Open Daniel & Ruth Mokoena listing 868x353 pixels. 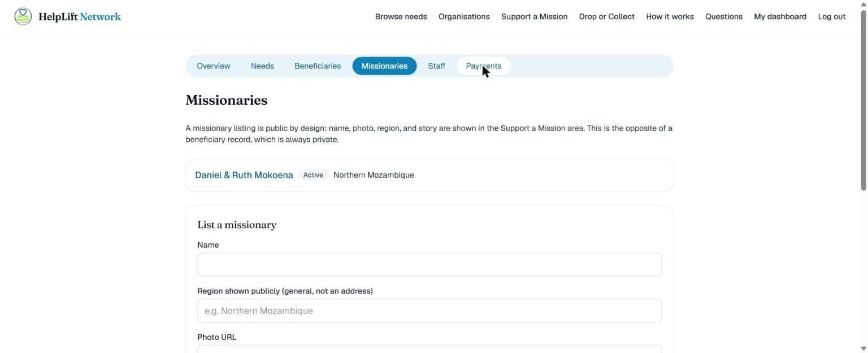tap(244, 175)
